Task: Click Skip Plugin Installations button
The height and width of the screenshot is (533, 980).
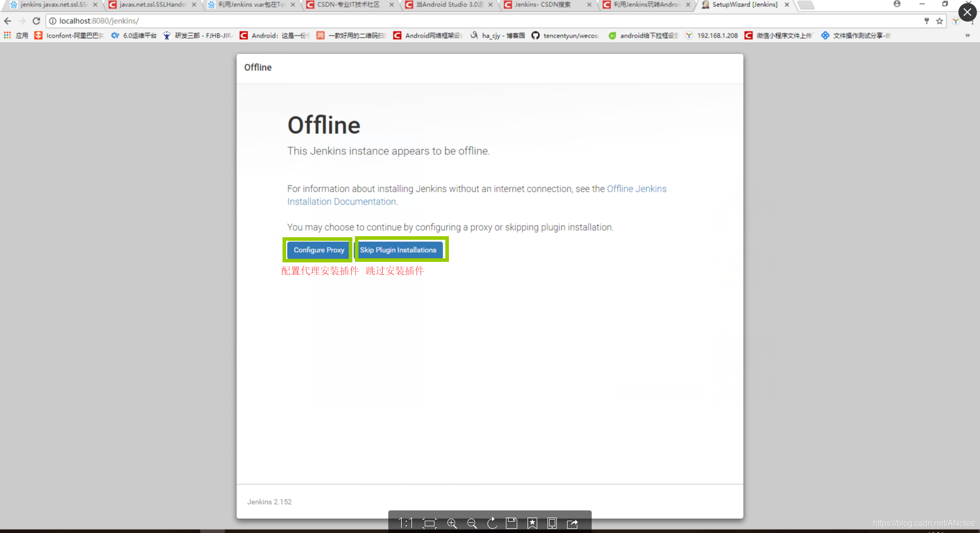Action: tap(398, 250)
